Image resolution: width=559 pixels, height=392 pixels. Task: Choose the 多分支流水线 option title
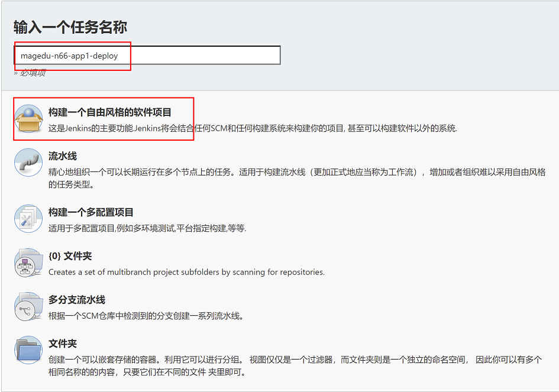point(77,300)
